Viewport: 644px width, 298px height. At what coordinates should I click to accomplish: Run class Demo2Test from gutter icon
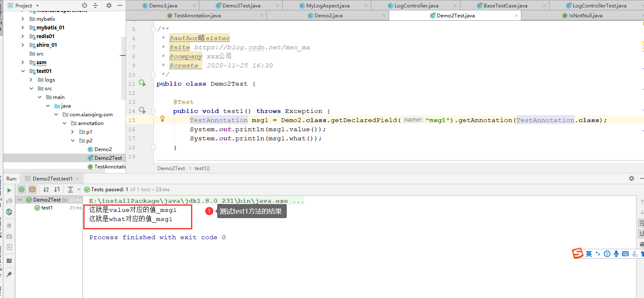[x=142, y=83]
